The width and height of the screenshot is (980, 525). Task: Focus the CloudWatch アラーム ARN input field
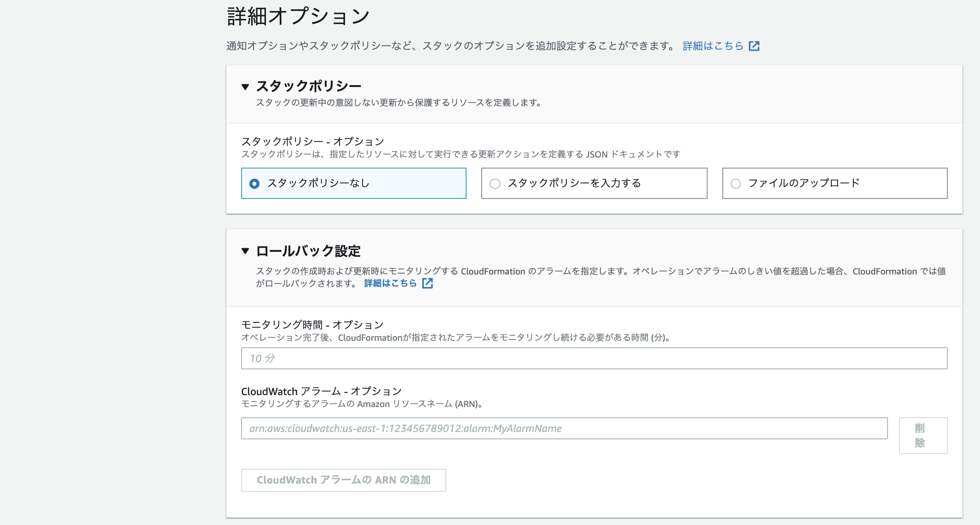[x=564, y=428]
